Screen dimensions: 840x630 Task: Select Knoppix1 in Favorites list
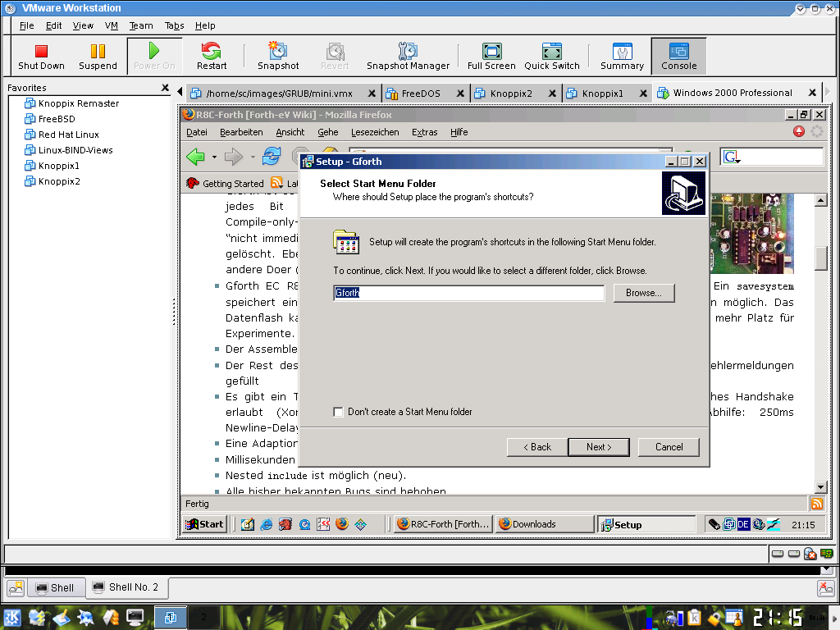(x=52, y=166)
